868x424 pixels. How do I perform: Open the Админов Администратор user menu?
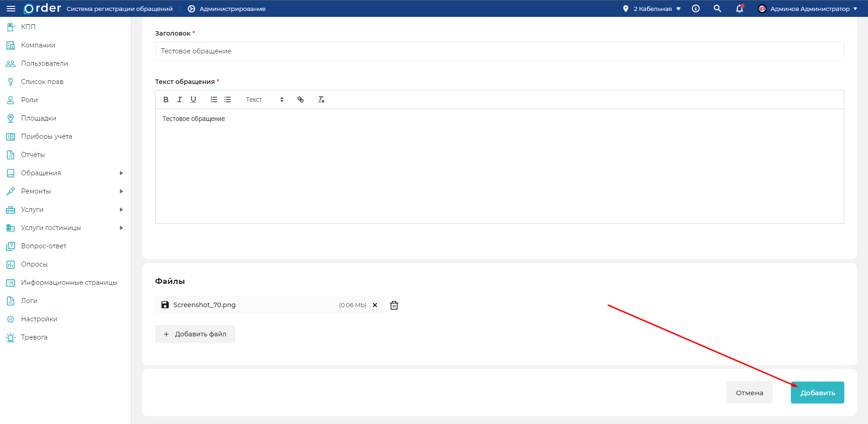pos(807,9)
